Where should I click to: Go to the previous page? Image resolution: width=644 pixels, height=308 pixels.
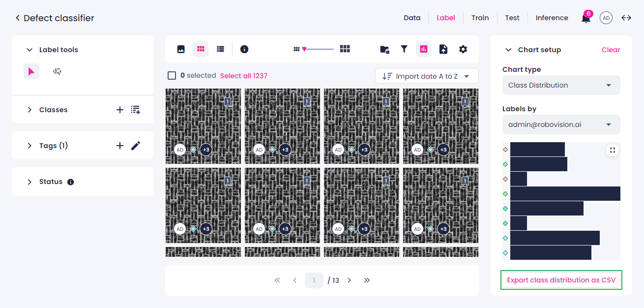pos(295,280)
